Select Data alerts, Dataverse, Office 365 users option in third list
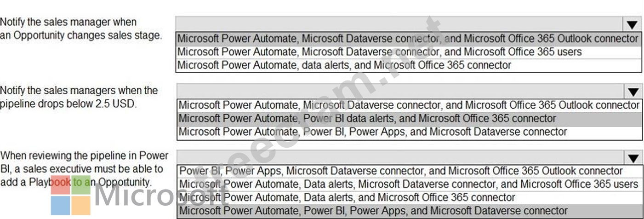 click(409, 184)
